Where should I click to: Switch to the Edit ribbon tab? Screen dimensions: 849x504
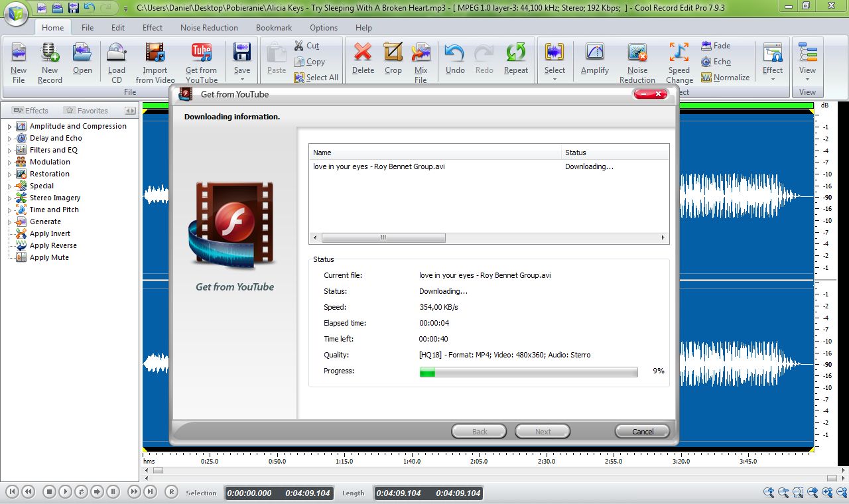pos(118,28)
